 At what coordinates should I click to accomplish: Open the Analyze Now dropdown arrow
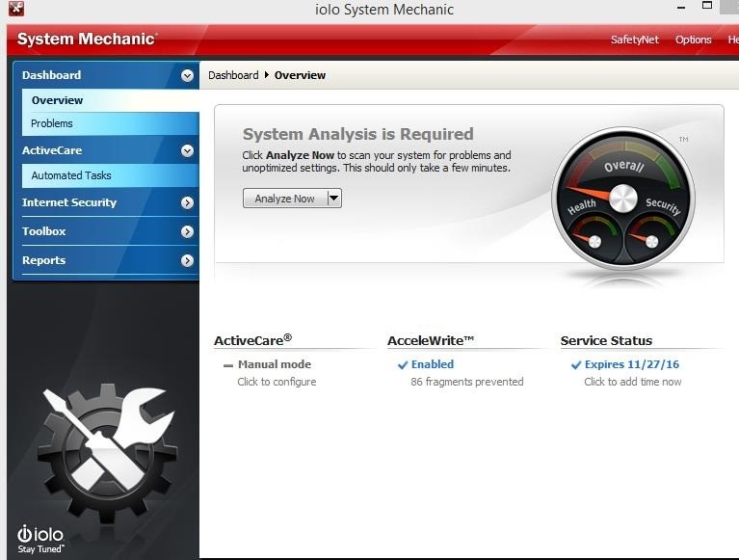[333, 199]
